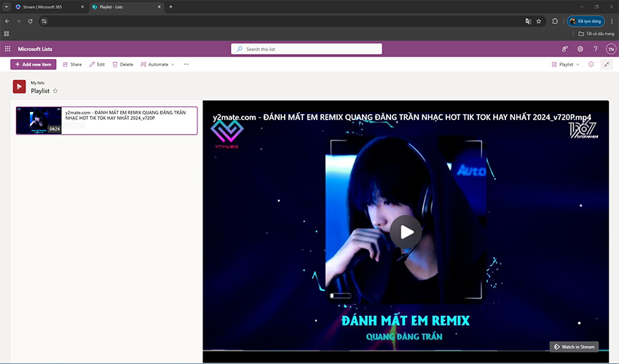619x364 pixels.
Task: Click the translate page icon
Action: 528,21
